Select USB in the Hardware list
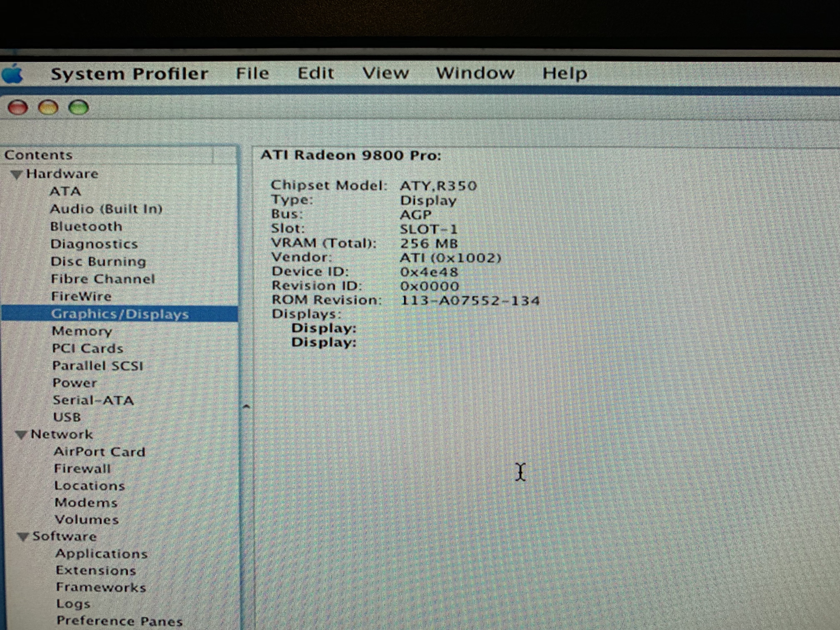 click(67, 417)
